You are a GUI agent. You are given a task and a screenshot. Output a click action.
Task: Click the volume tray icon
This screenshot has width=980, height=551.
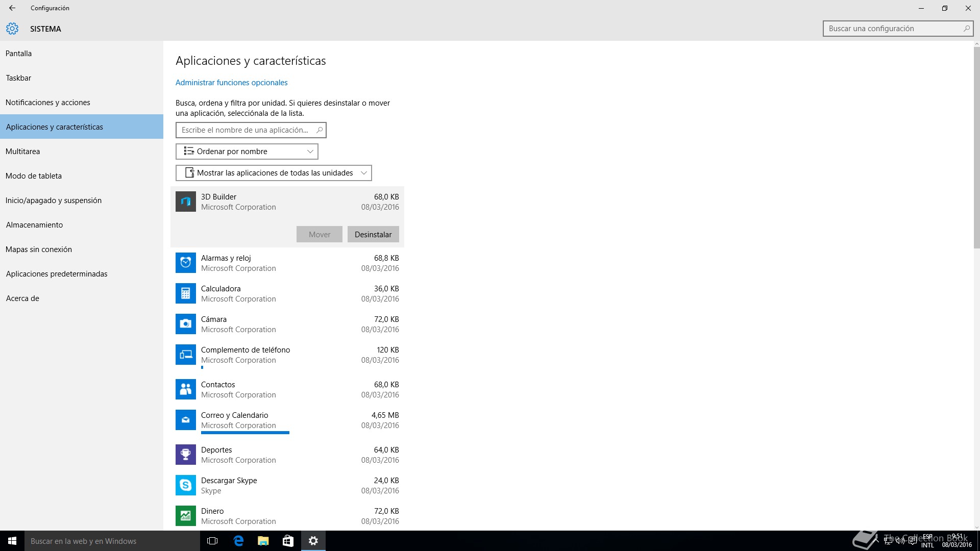900,541
